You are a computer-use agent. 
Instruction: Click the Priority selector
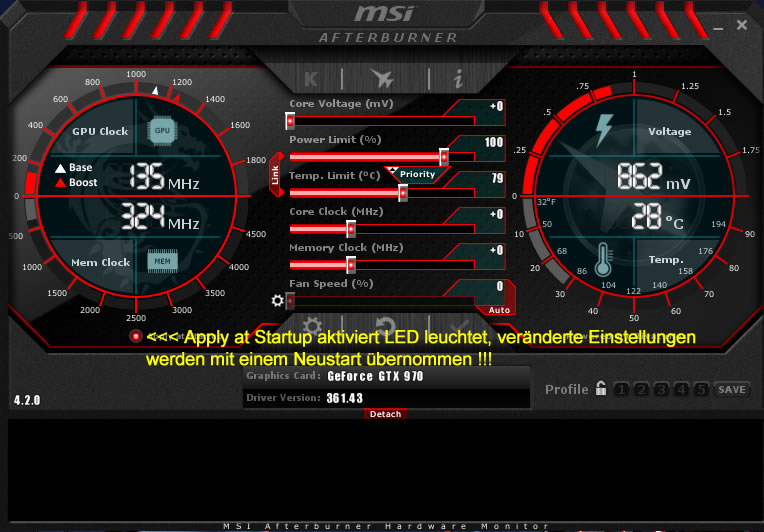[x=417, y=174]
